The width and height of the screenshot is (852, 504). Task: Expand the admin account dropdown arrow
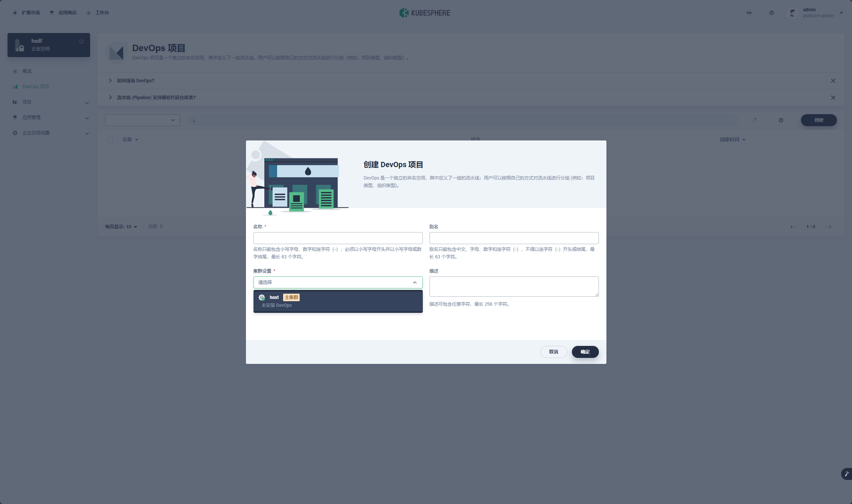point(841,13)
